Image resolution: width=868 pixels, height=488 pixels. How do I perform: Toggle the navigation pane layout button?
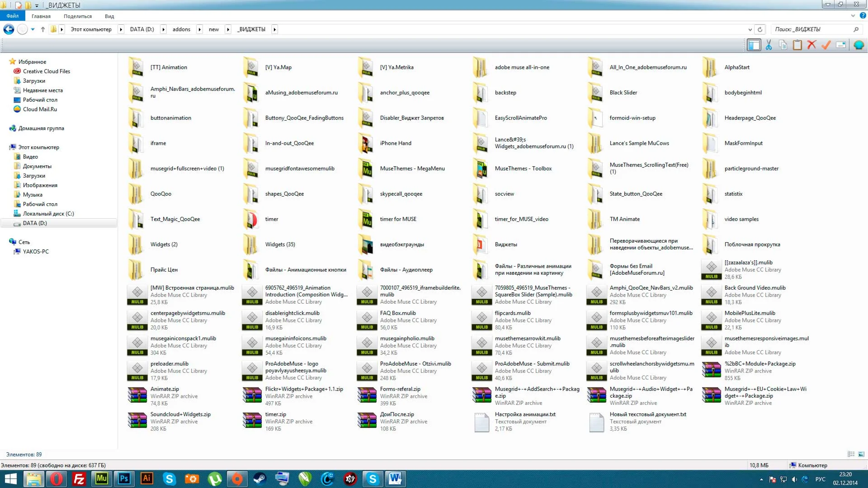[754, 45]
